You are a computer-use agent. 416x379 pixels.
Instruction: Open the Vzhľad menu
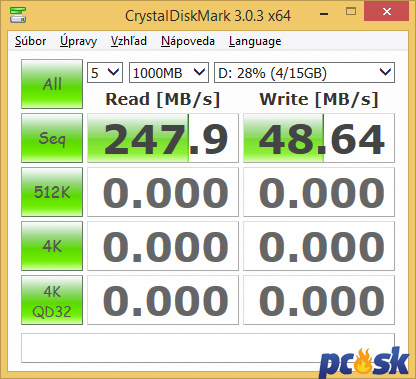129,41
